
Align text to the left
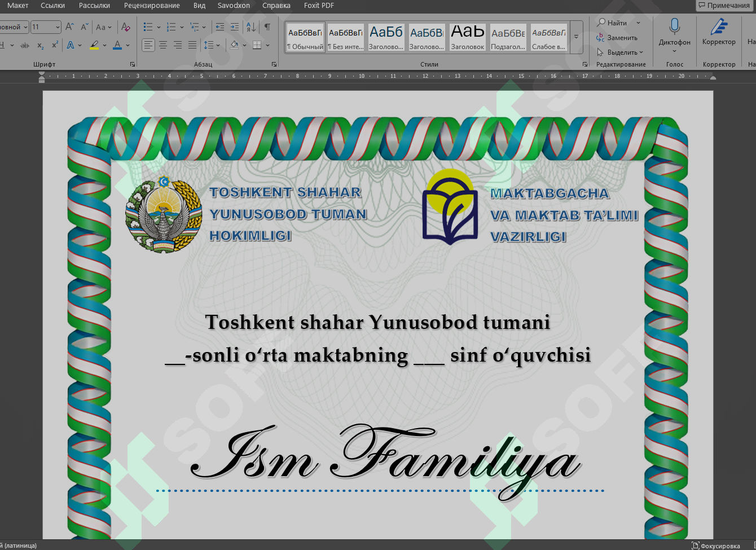click(148, 45)
